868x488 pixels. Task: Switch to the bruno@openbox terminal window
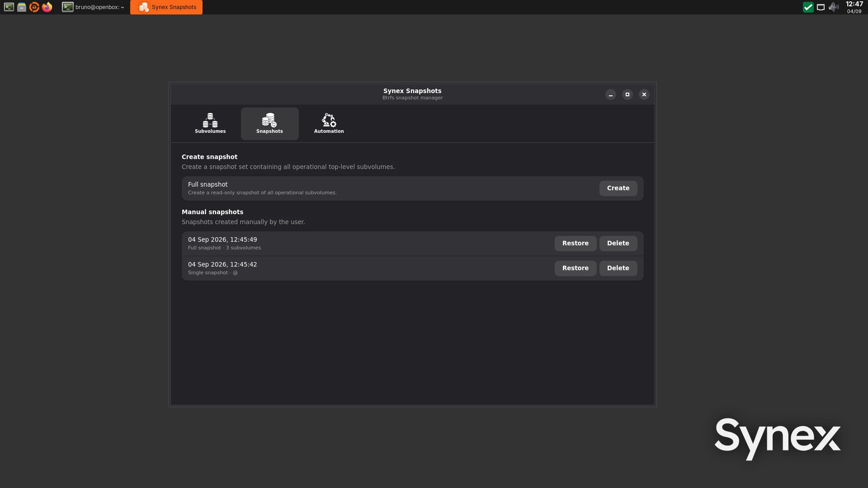point(94,7)
